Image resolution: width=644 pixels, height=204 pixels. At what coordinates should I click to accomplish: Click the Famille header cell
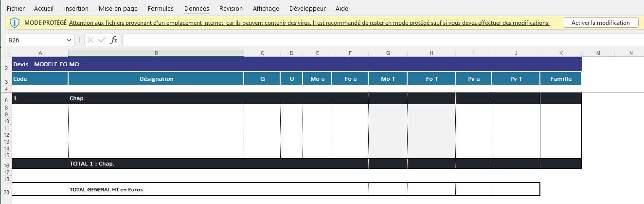coord(561,79)
